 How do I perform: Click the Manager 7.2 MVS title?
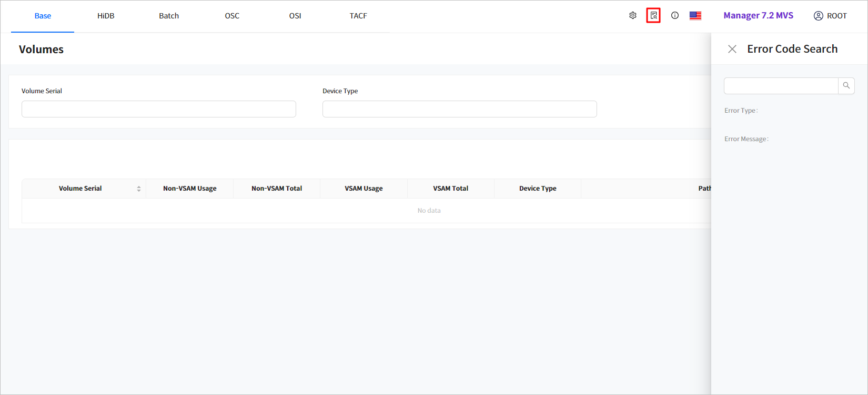click(x=758, y=16)
